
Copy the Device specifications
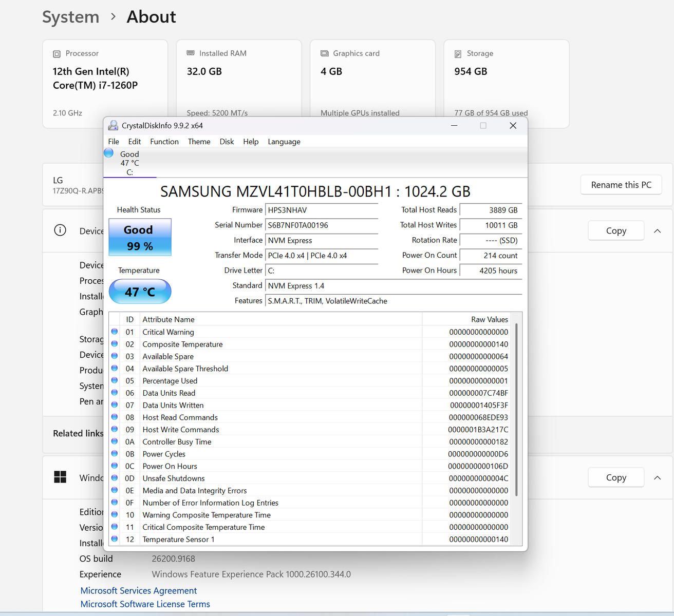click(x=616, y=231)
